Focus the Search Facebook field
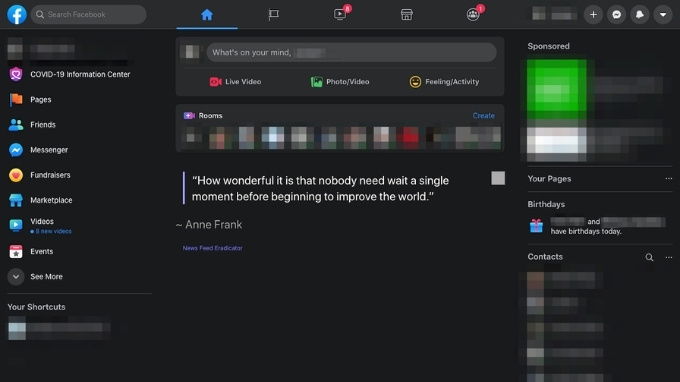Image resolution: width=680 pixels, height=382 pixels. click(x=88, y=14)
